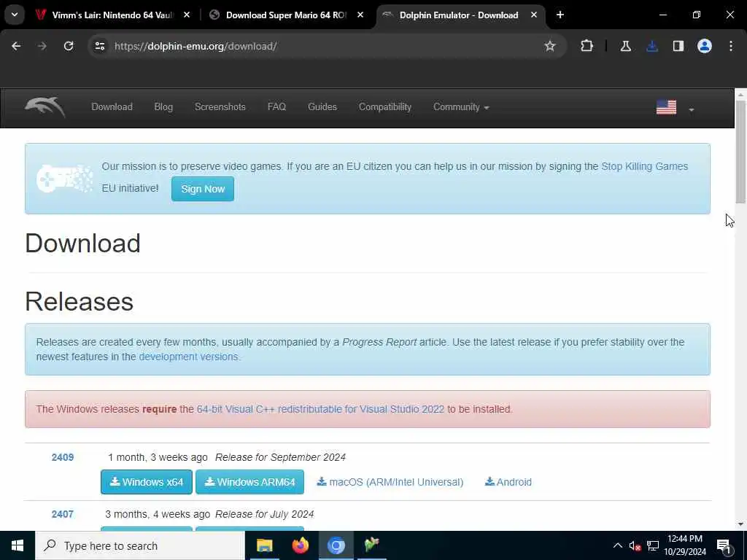Open the Guides nav item
This screenshot has width=747, height=560.
[322, 107]
